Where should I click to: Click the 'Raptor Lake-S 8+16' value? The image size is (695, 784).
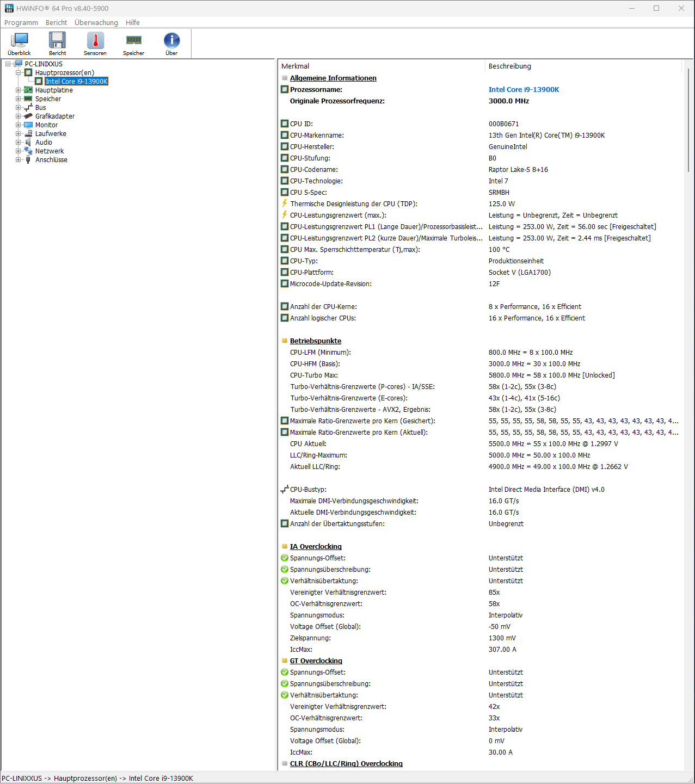pos(518,169)
